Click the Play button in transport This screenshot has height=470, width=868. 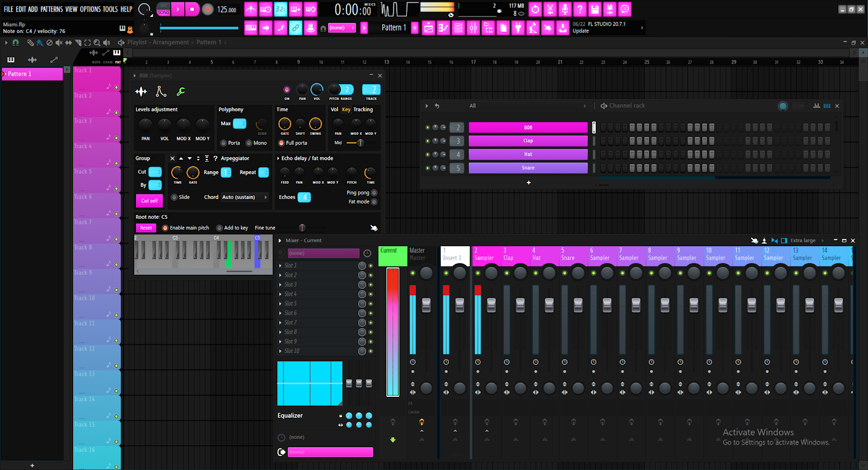pos(178,10)
